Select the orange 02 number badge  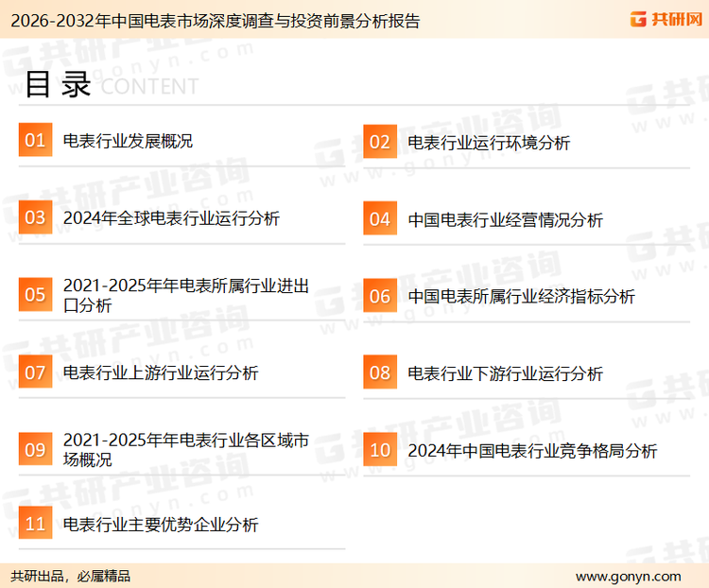(x=380, y=142)
